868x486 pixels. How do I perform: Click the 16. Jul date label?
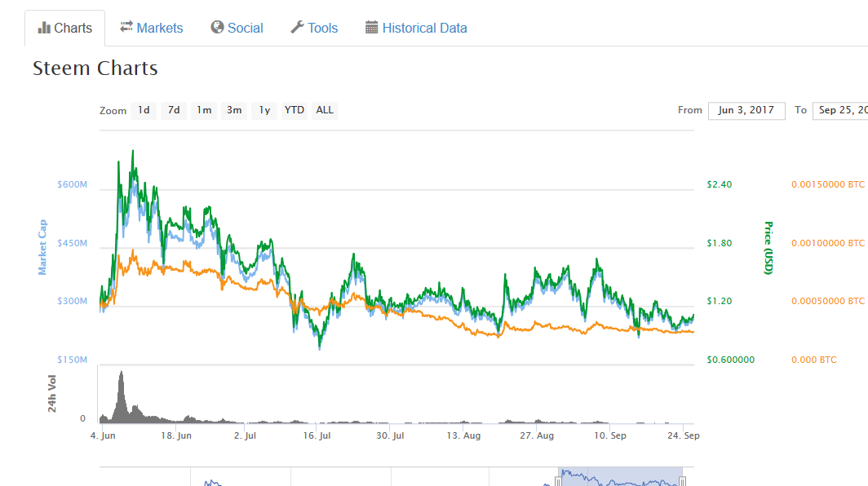[317, 435]
